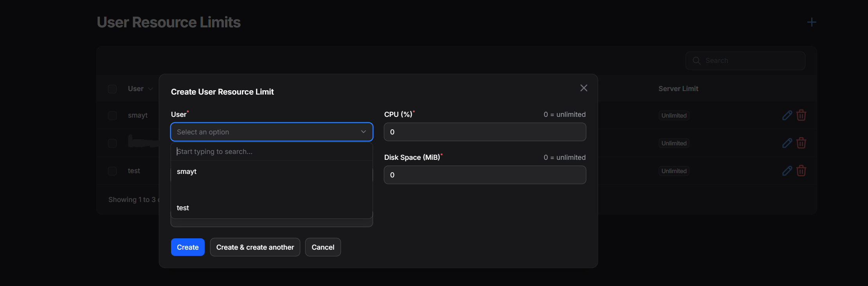Click the User Resource Limits heading
The height and width of the screenshot is (286, 868).
(169, 22)
